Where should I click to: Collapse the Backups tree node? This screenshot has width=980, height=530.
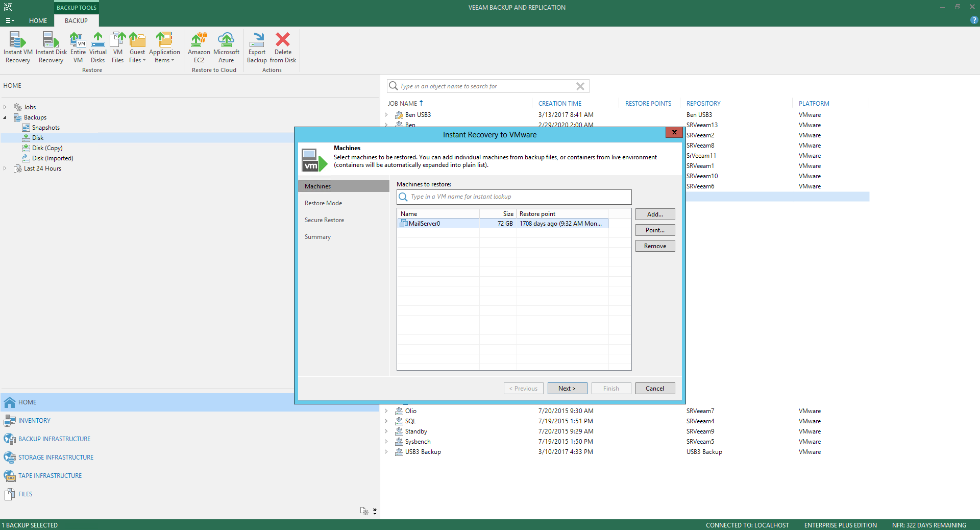point(5,117)
